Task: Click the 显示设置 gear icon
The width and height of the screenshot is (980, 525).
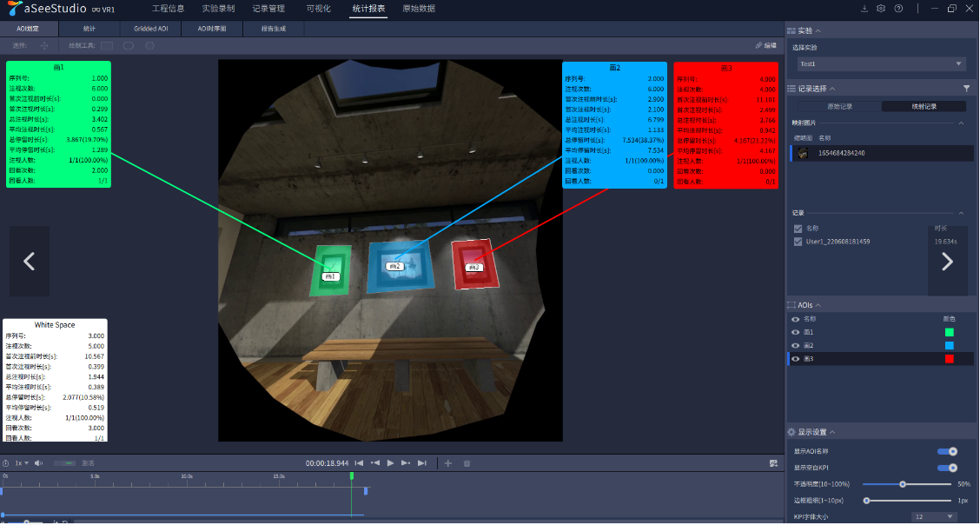Action: [x=791, y=432]
